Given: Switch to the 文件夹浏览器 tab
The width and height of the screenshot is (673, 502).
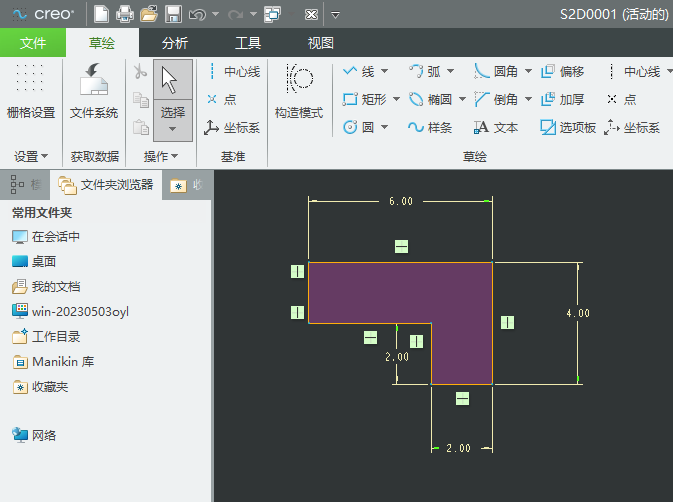Looking at the screenshot, I should [106, 185].
